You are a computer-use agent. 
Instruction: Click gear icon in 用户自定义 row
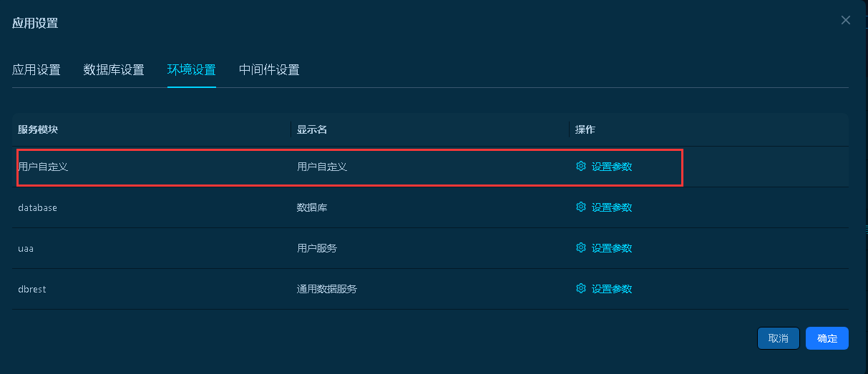581,167
